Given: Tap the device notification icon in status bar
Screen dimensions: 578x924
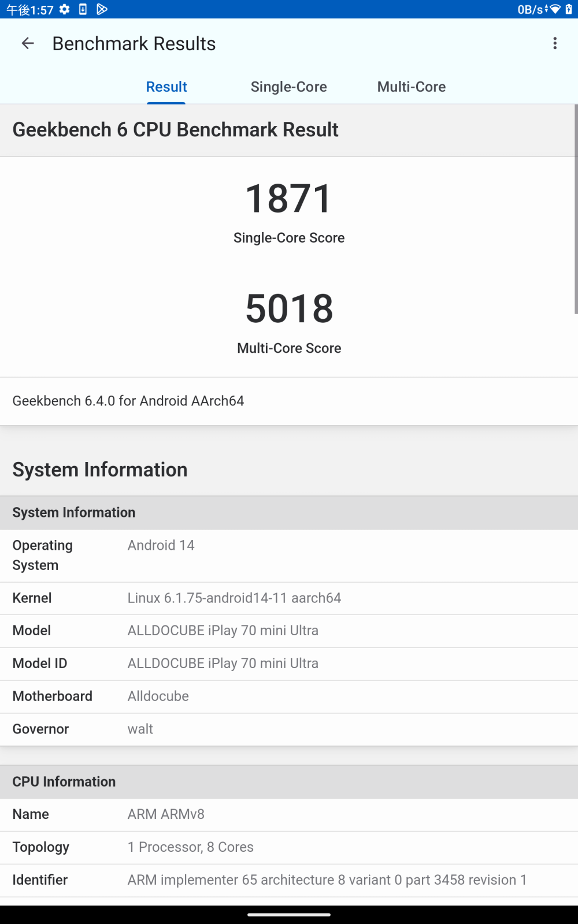Looking at the screenshot, I should [83, 9].
